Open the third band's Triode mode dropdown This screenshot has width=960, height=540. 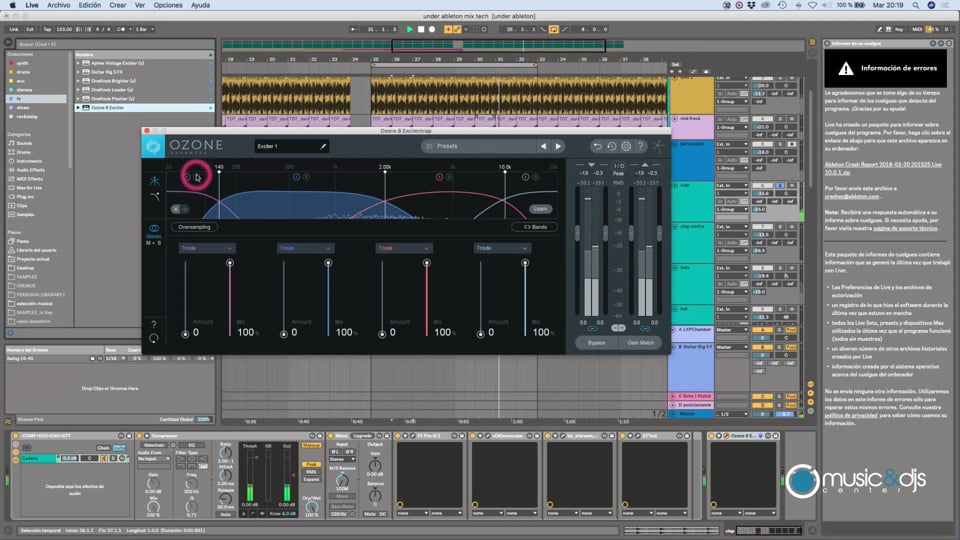click(x=403, y=248)
